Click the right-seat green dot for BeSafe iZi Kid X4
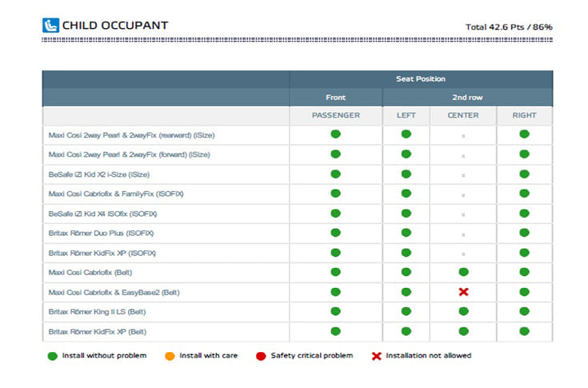Viewport: 588px width, 388px height. point(525,213)
